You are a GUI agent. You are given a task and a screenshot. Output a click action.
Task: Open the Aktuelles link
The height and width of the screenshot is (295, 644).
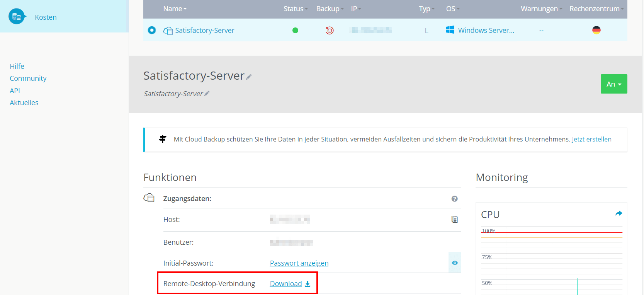coord(24,102)
